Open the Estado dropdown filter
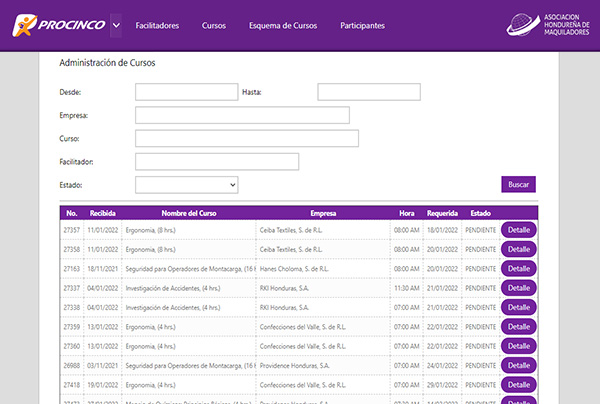Image resolution: width=600 pixels, height=404 pixels. point(186,185)
